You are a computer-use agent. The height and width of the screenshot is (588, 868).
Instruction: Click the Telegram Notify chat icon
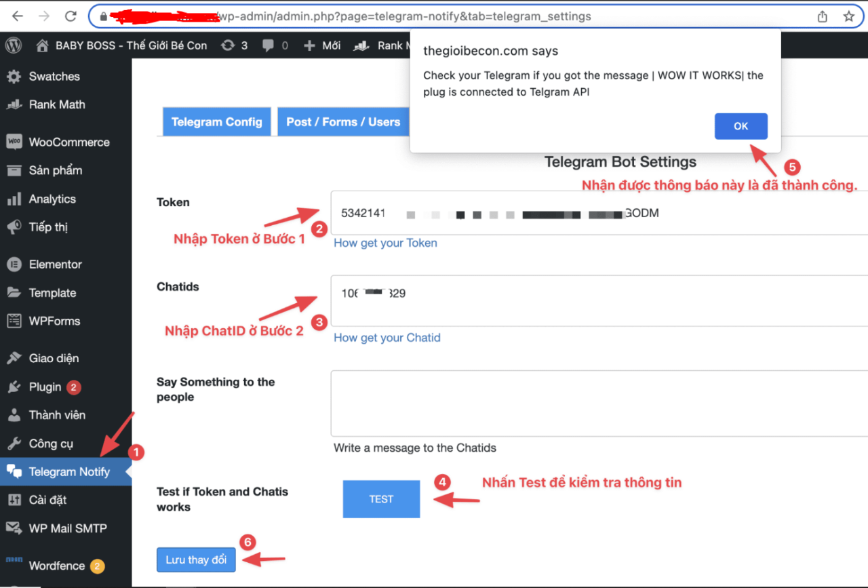[14, 472]
